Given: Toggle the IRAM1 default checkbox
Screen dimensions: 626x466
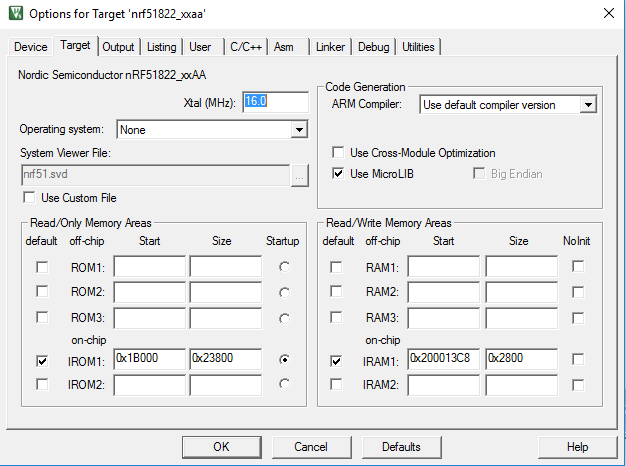Looking at the screenshot, I should click(x=336, y=361).
